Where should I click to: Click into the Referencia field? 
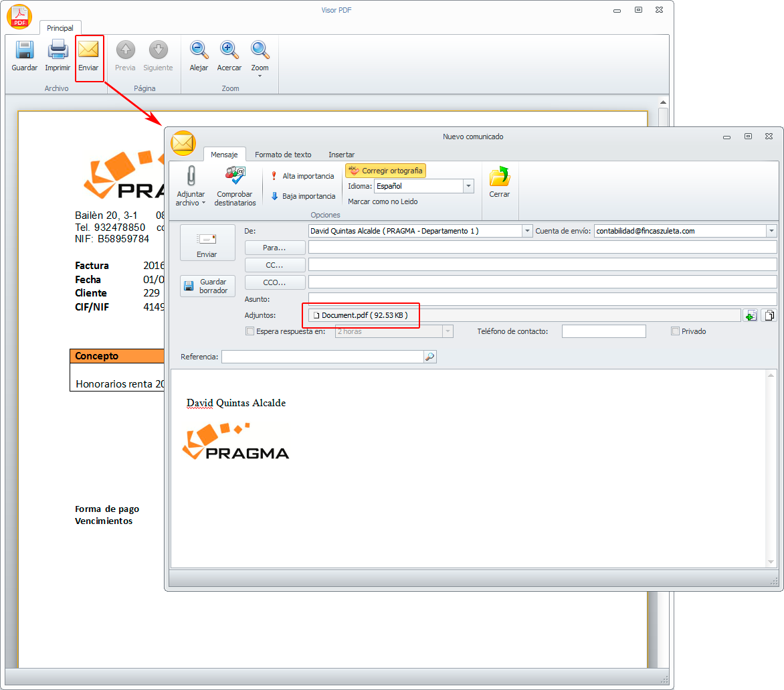[322, 357]
